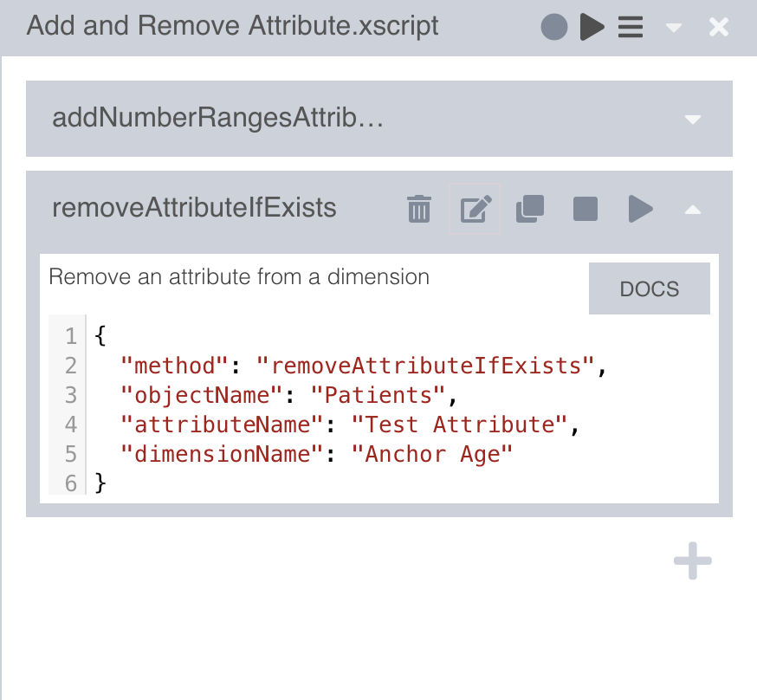
Task: Close the Add and Remove Attribute script panel
Action: pos(719,27)
